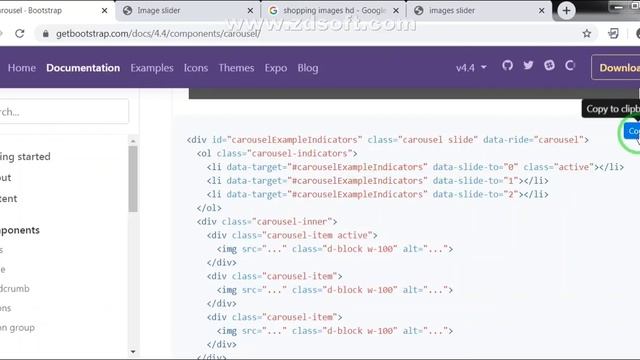The height and width of the screenshot is (360, 640).
Task: Click the "carousel-item active" code line
Action: [x=292, y=236]
